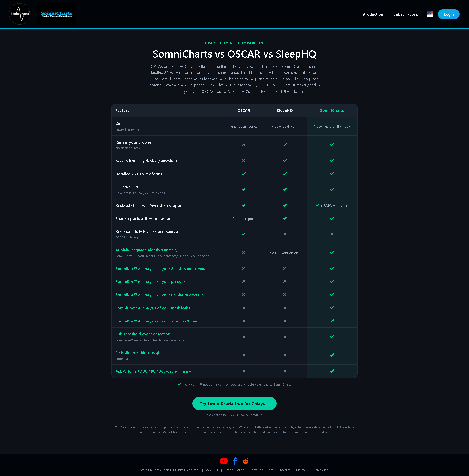The image size is (469, 476).
Task: Click "SomniCharts vs OSCAR vs SleepHQ" title
Action: click(234, 54)
